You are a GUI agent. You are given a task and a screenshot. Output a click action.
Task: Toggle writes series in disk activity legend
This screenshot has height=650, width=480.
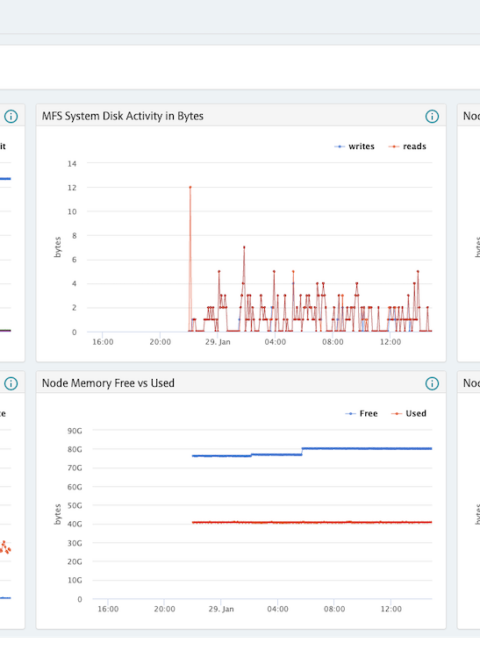point(354,146)
